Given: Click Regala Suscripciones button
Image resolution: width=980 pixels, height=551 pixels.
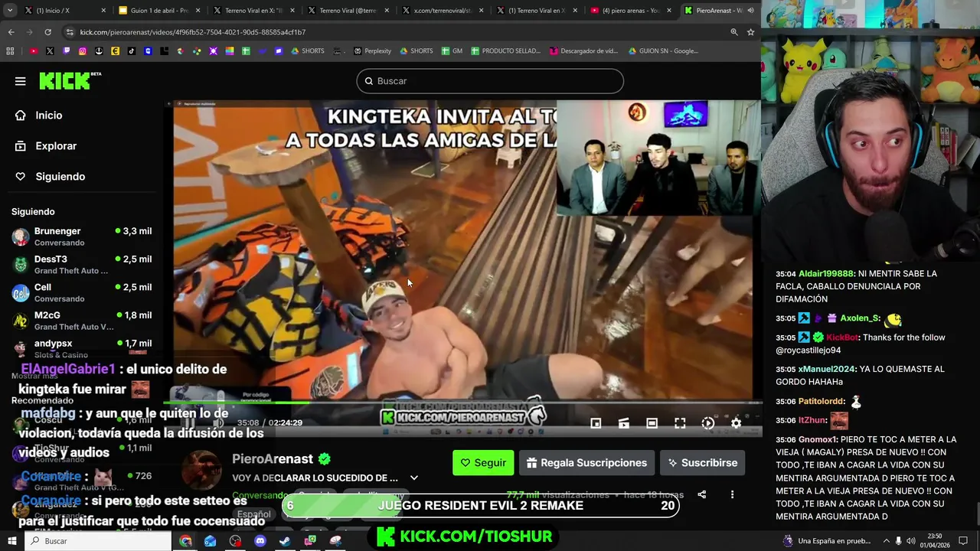Looking at the screenshot, I should (x=586, y=463).
